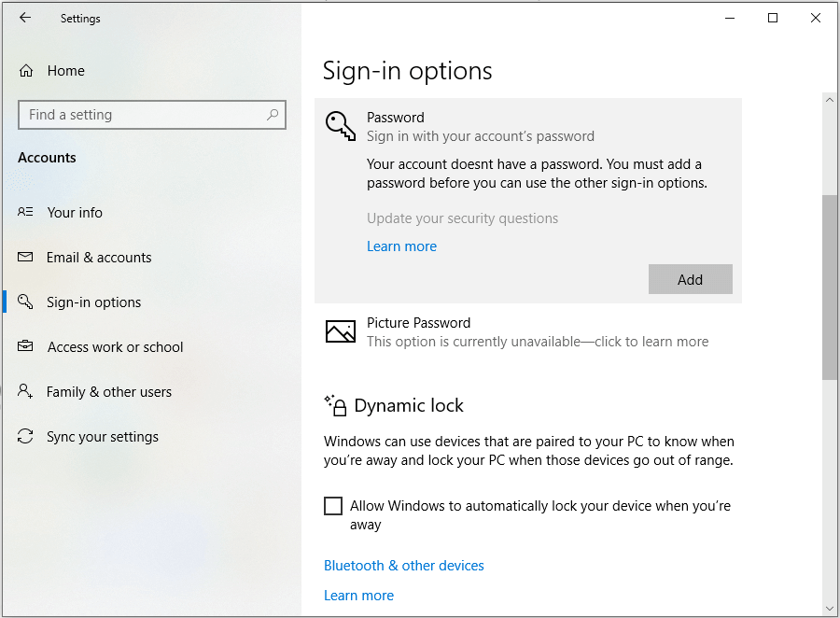The width and height of the screenshot is (840, 618).
Task: Click the vertical scrollbar thumb
Action: 830,286
